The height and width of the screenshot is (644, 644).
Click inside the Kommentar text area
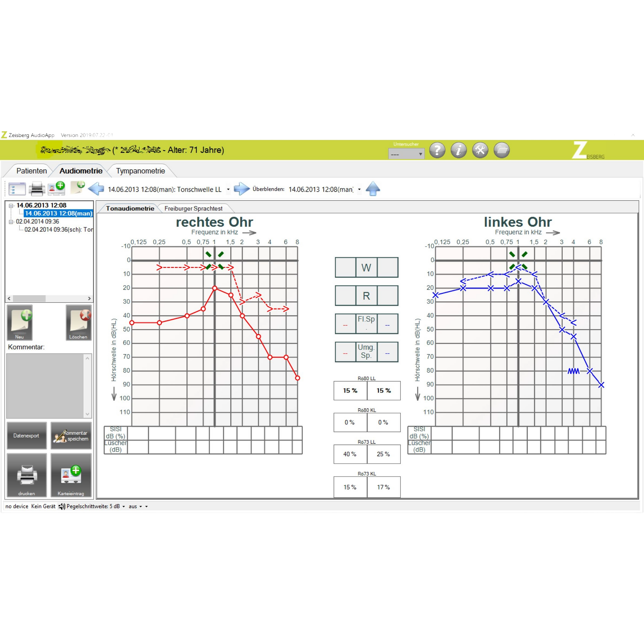tap(45, 386)
